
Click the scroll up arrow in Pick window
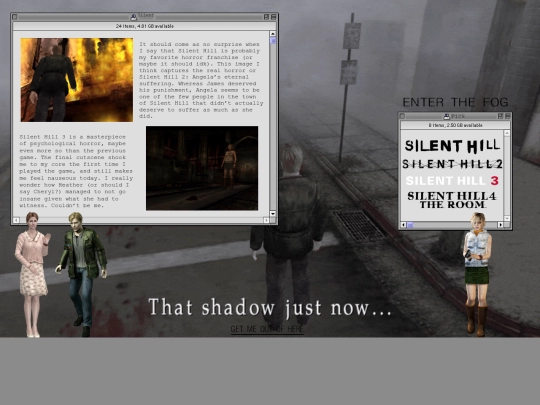pyautogui.click(x=507, y=133)
